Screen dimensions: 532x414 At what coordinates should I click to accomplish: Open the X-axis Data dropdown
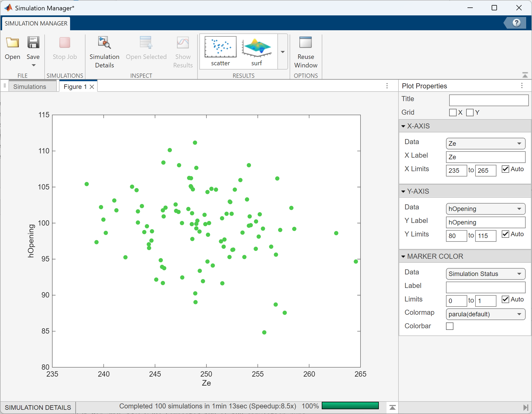pos(485,144)
